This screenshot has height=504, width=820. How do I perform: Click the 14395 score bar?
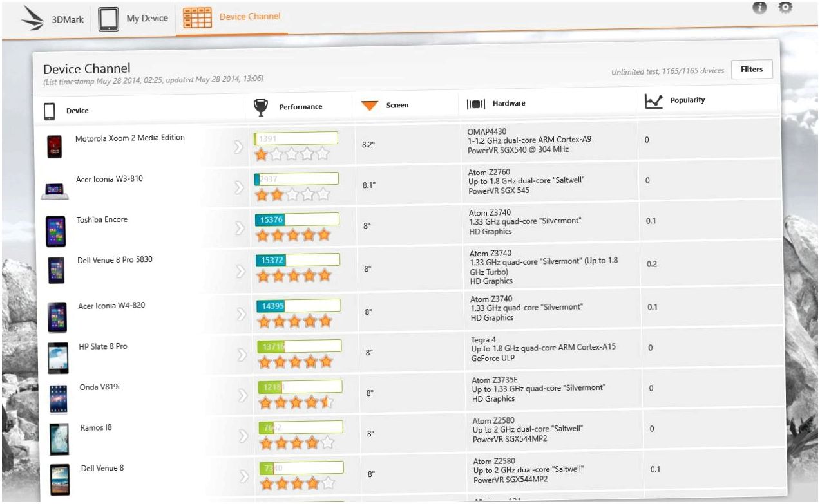pos(298,306)
